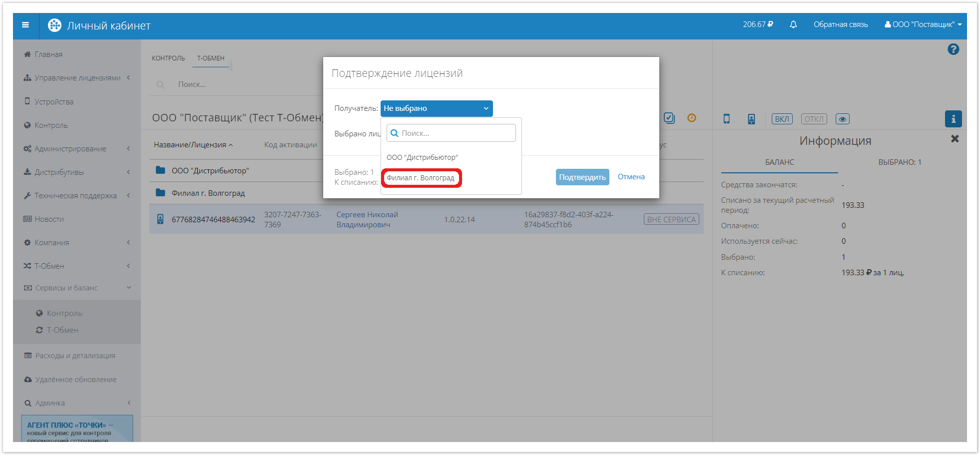Open the help question mark icon
980x455 pixels.
(953, 49)
